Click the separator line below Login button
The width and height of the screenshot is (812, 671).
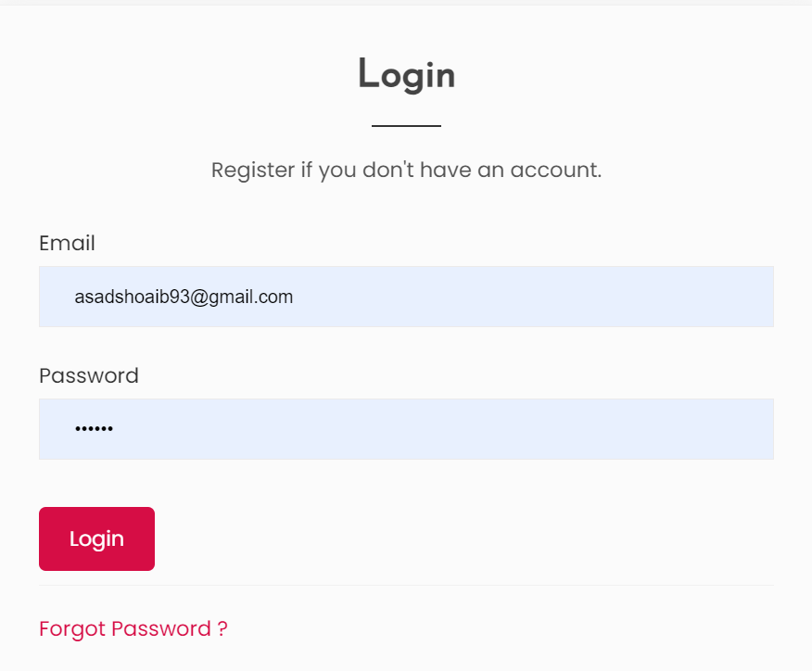(x=406, y=586)
